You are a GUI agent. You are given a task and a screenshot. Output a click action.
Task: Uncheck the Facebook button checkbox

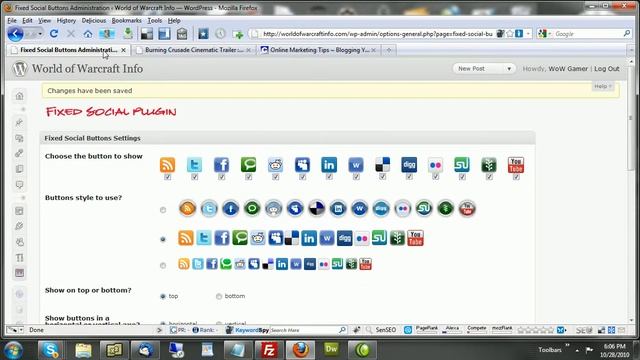tap(221, 177)
